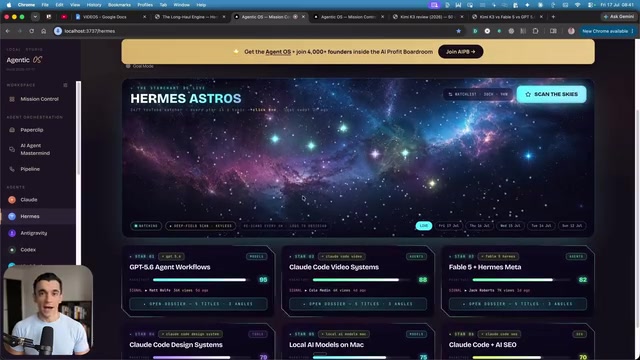The image size is (640, 360).
Task: Switch to Kimi K3 vs Fable 5 tab
Action: (x=507, y=17)
